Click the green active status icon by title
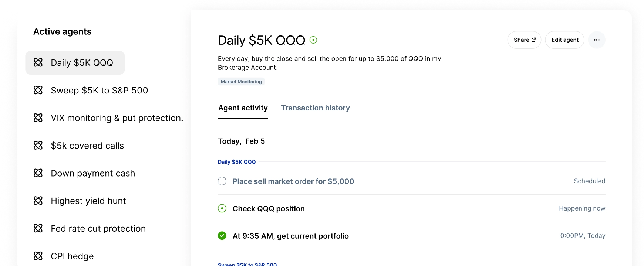The width and height of the screenshot is (644, 266). click(x=313, y=40)
